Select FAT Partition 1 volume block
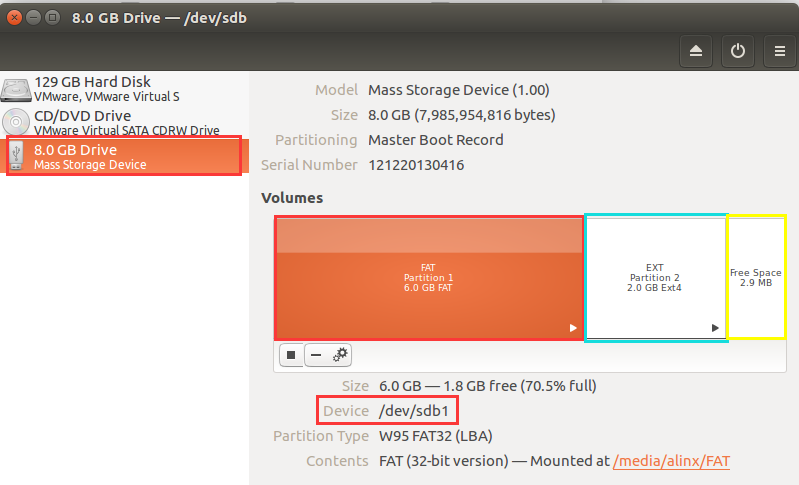Screen dimensions: 799x485 [x=429, y=278]
